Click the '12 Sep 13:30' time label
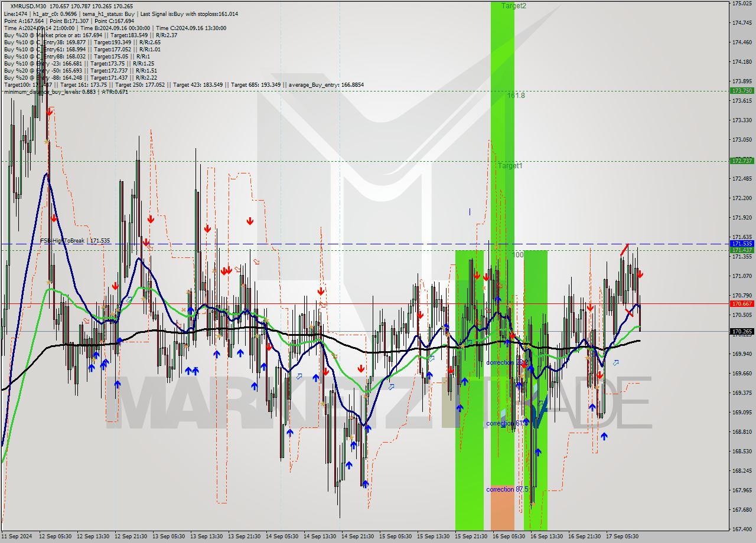Screen dimensions: 756x543 point(93,536)
